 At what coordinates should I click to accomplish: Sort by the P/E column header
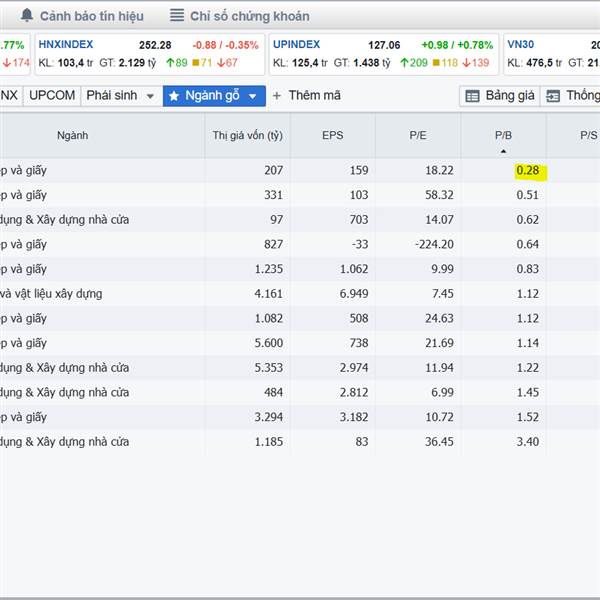coord(417,134)
